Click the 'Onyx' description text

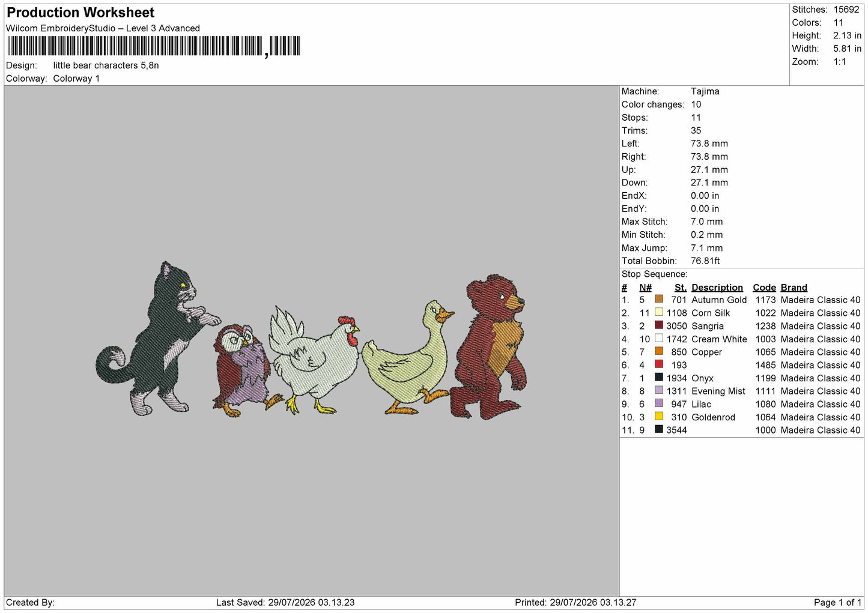point(702,378)
